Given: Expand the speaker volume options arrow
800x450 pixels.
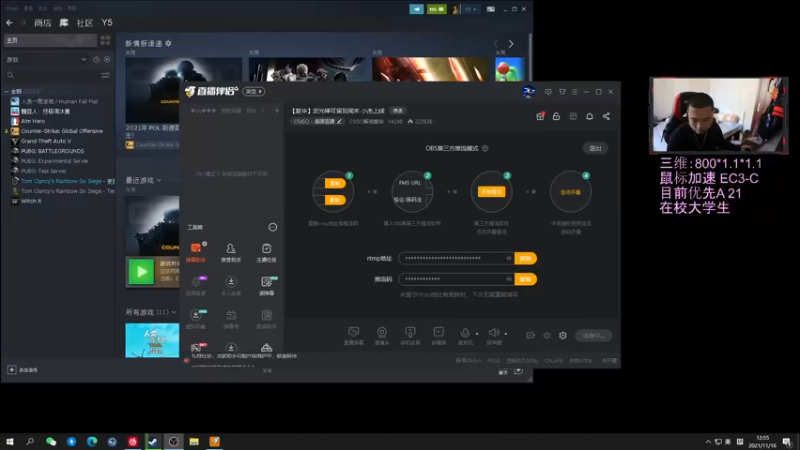Looking at the screenshot, I should tap(506, 334).
